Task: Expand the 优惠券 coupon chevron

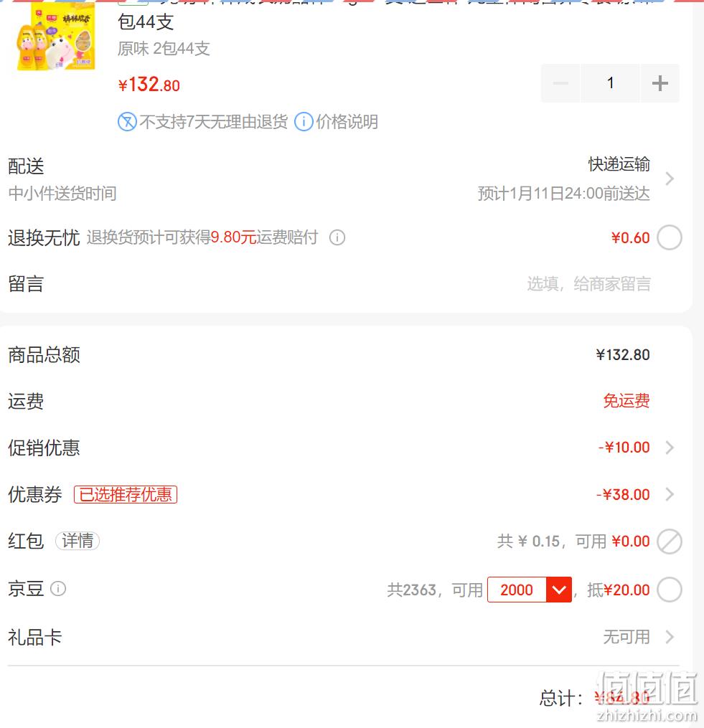Action: 670,494
